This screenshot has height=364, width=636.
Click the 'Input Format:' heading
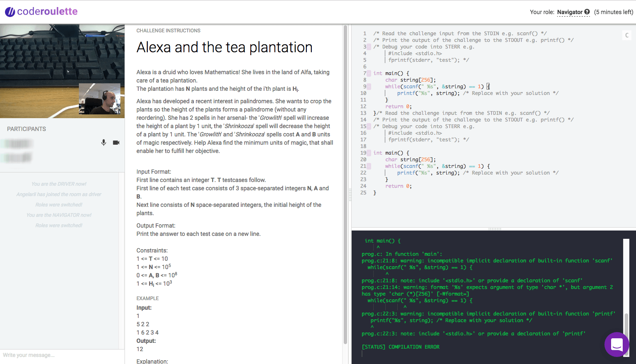[x=154, y=172]
